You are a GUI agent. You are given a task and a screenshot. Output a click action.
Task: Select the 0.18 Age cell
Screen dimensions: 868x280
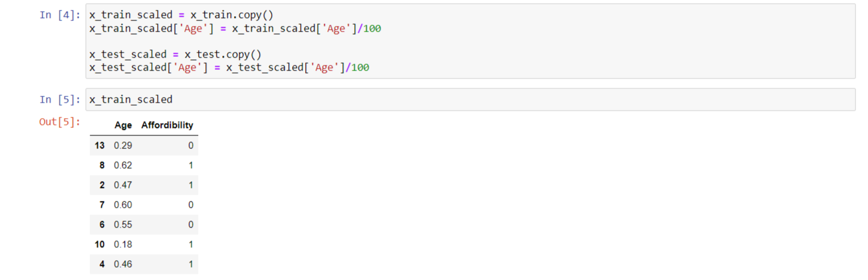pos(123,244)
